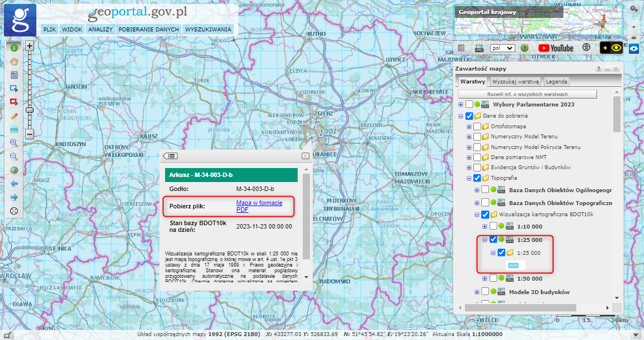Select the pencil drawing tool
This screenshot has width=644, height=340.
pos(14,115)
